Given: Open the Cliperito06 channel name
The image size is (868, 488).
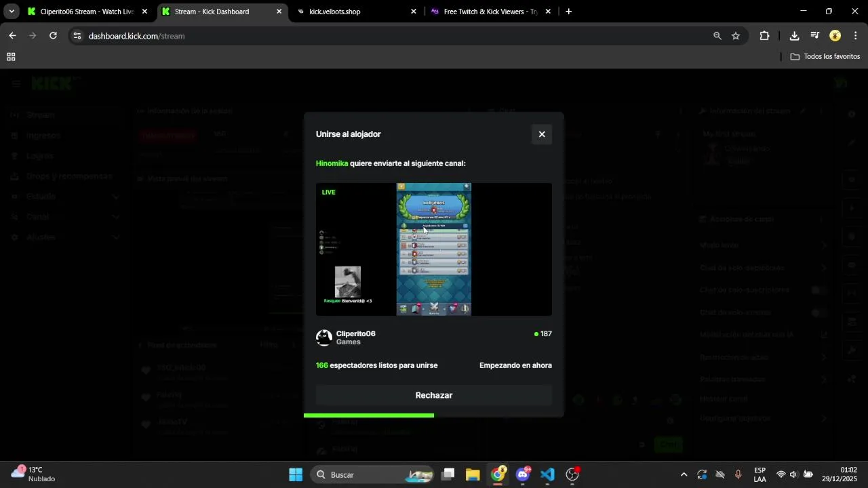Looking at the screenshot, I should (355, 333).
